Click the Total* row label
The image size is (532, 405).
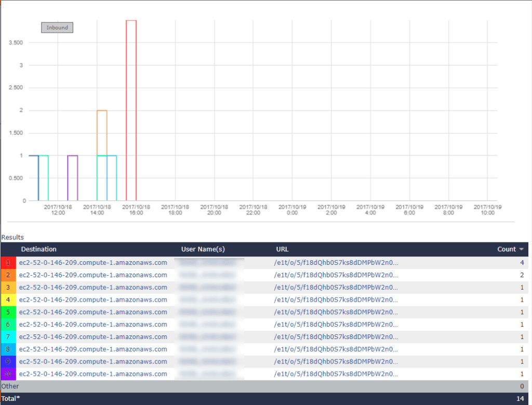tap(10, 399)
